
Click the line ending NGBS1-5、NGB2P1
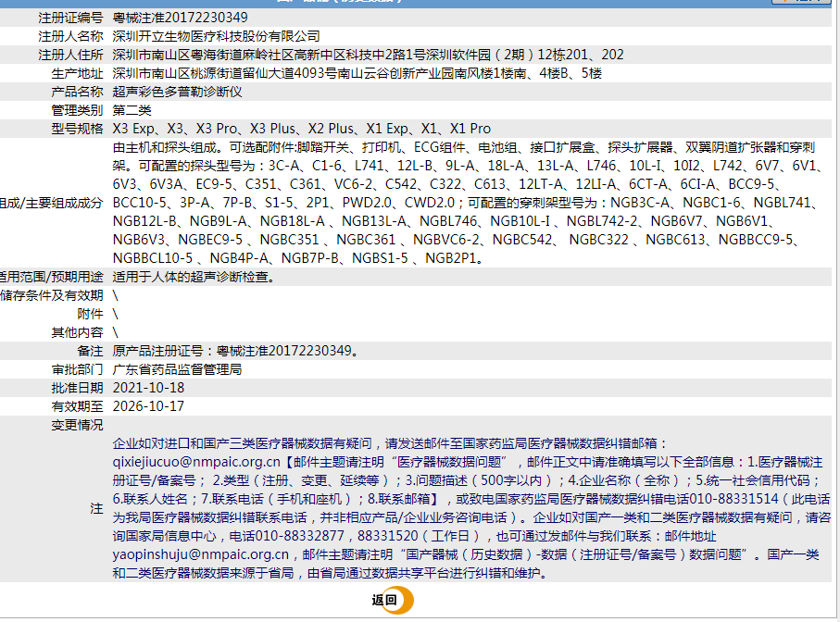298,258
